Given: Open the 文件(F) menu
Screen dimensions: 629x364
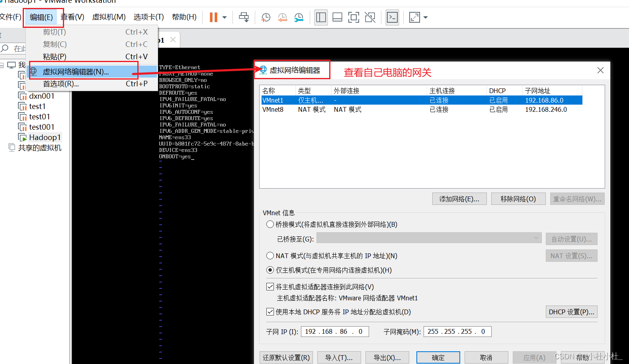Looking at the screenshot, I should pos(10,17).
